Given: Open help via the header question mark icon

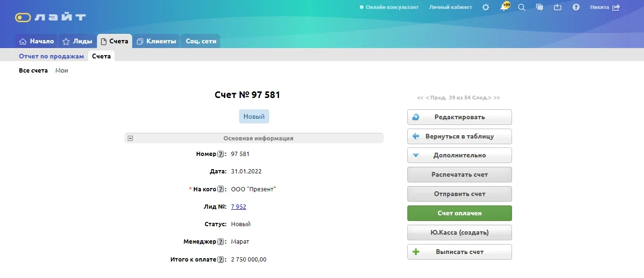Looking at the screenshot, I should 576,8.
